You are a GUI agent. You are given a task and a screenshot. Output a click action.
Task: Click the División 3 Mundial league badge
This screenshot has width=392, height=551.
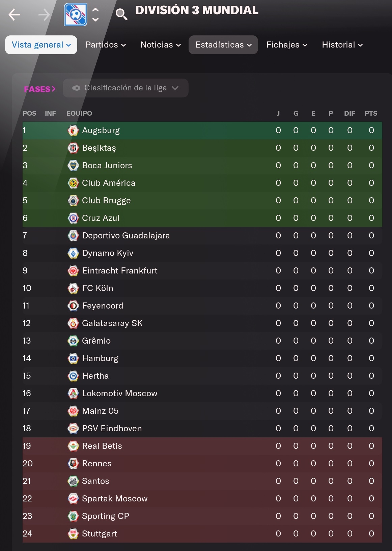click(76, 14)
